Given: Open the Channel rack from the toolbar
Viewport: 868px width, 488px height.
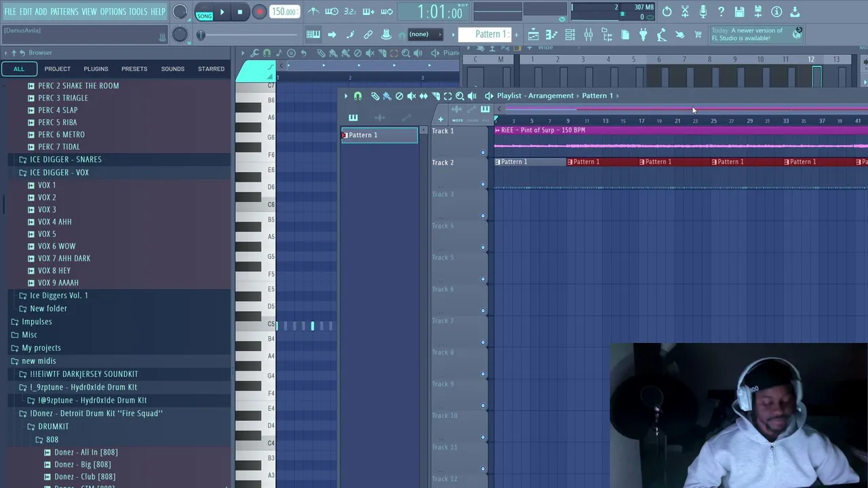Looking at the screenshot, I should 570,35.
